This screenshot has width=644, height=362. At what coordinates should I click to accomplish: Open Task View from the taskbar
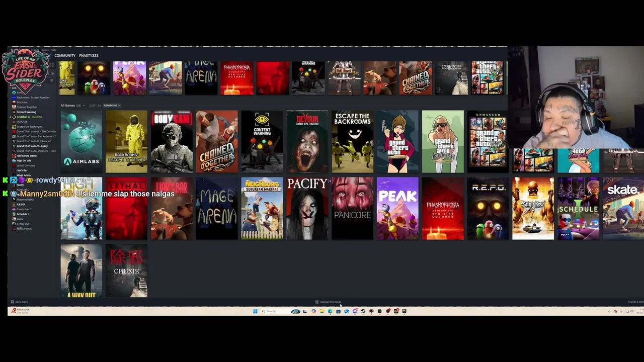[x=305, y=311]
